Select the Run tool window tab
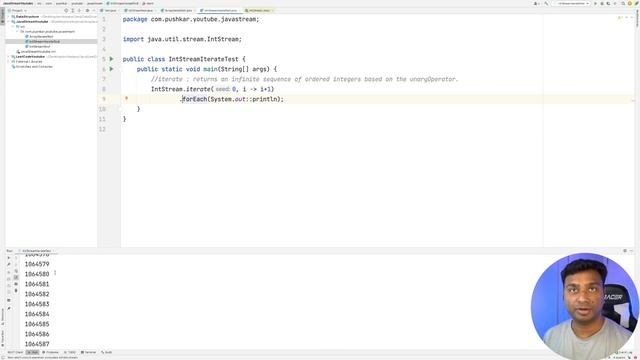640x360 pixels. [x=33, y=352]
